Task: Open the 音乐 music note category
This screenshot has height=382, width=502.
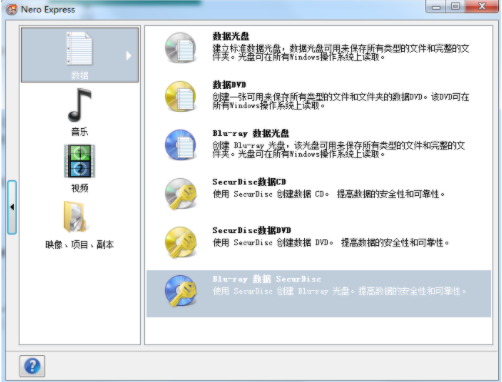Action: coord(79,105)
